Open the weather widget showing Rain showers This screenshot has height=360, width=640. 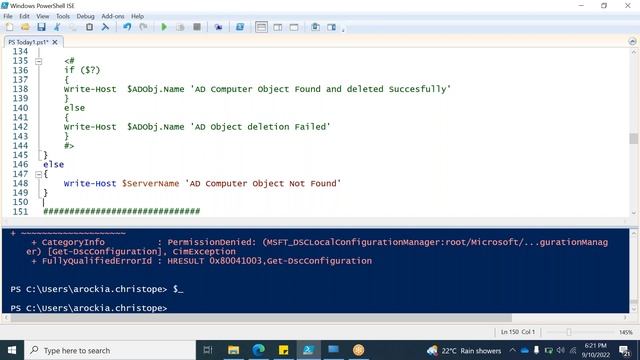point(464,351)
